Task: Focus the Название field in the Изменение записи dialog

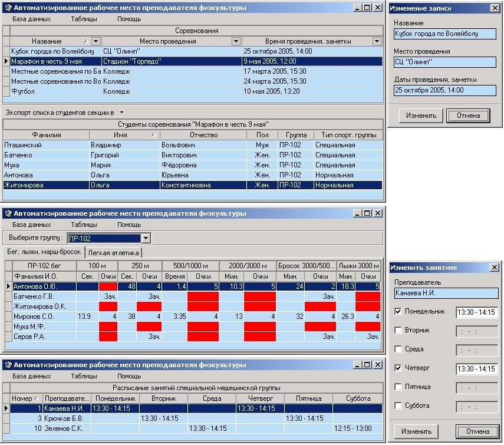Action: 445,34
